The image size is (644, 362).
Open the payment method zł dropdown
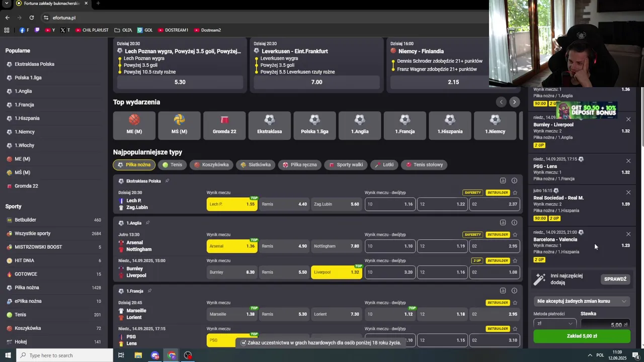point(554,324)
